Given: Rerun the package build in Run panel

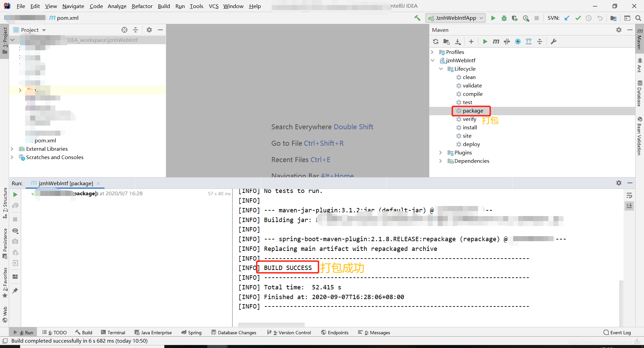Looking at the screenshot, I should pos(15,195).
